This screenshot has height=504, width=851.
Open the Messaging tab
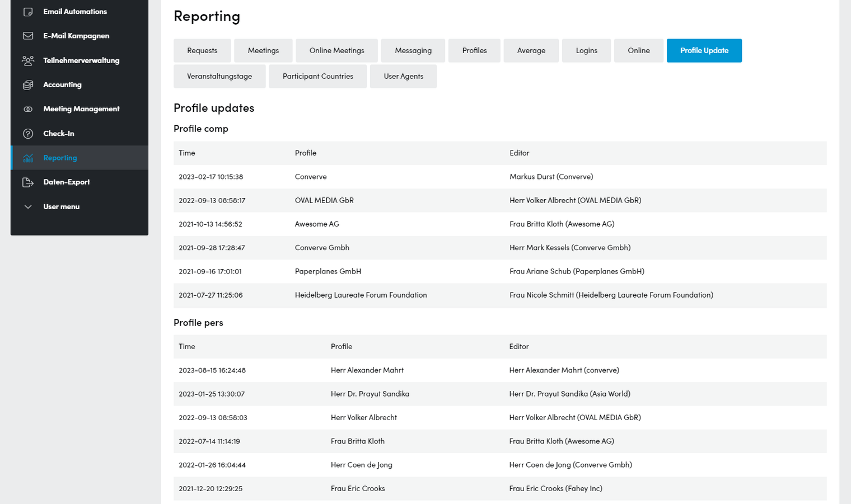click(x=413, y=50)
